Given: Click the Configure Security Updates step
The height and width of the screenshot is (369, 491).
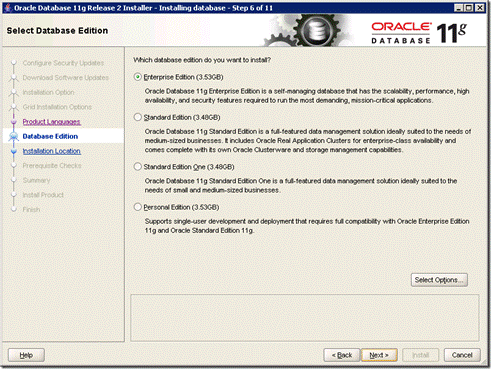Looking at the screenshot, I should [63, 63].
